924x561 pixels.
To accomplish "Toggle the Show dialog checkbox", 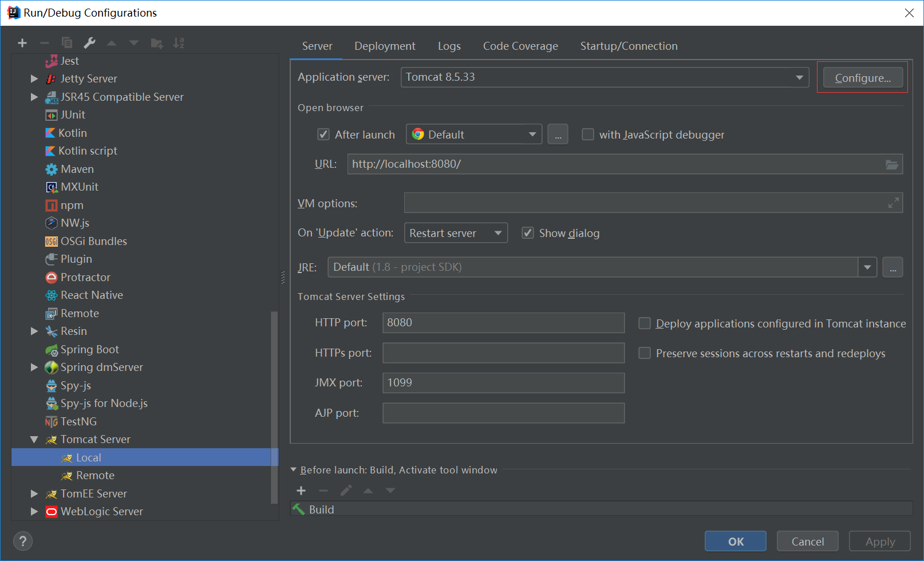I will (x=528, y=233).
